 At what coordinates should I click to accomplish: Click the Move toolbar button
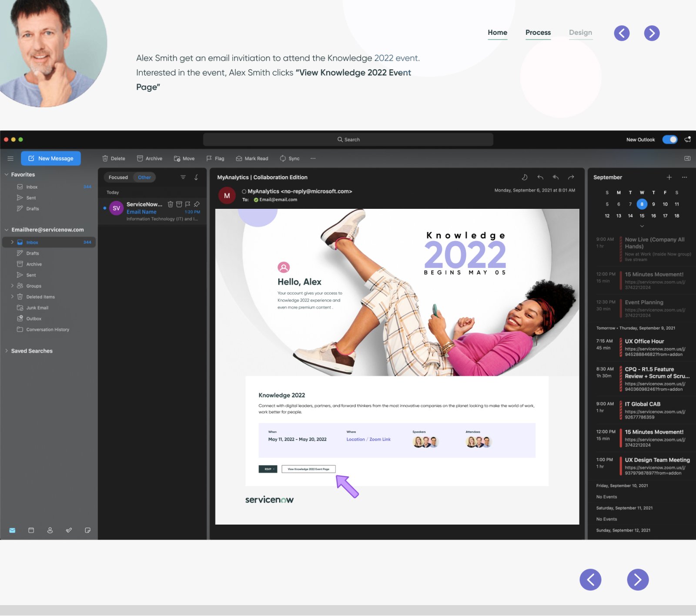(x=184, y=158)
